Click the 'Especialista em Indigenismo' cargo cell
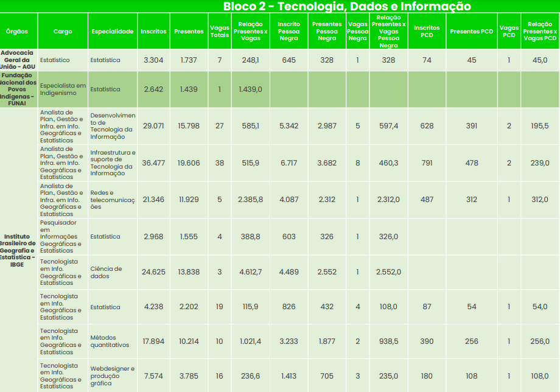Image resolution: width=560 pixels, height=392 pixels. pos(63,89)
